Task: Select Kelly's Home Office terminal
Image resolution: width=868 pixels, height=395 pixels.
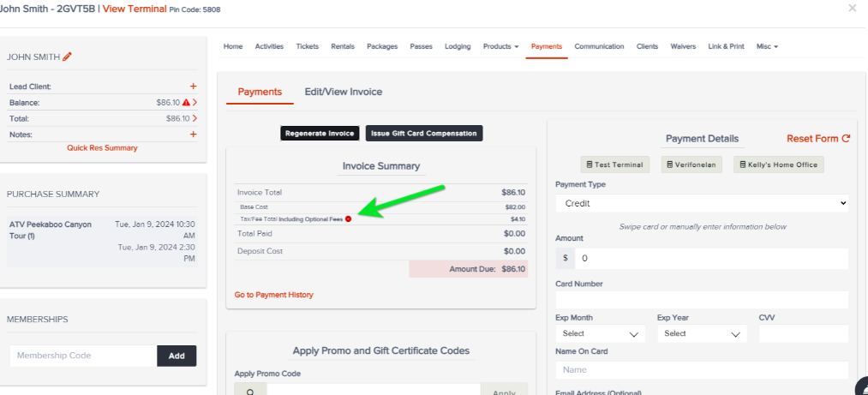Action: tap(779, 165)
